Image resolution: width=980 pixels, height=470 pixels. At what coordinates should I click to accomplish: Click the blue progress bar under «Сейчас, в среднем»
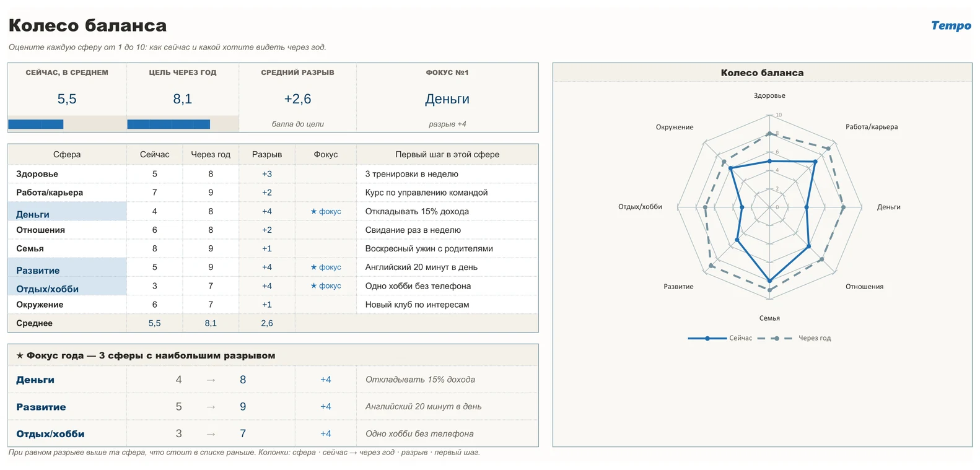point(36,124)
